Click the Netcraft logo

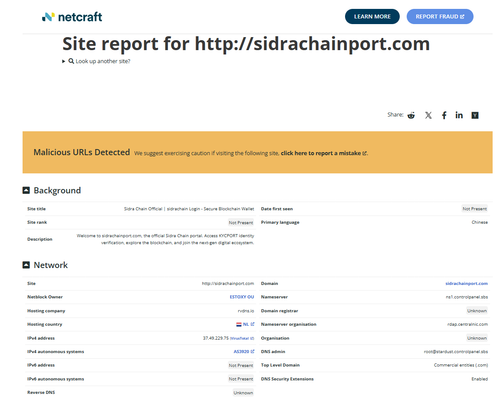point(72,17)
